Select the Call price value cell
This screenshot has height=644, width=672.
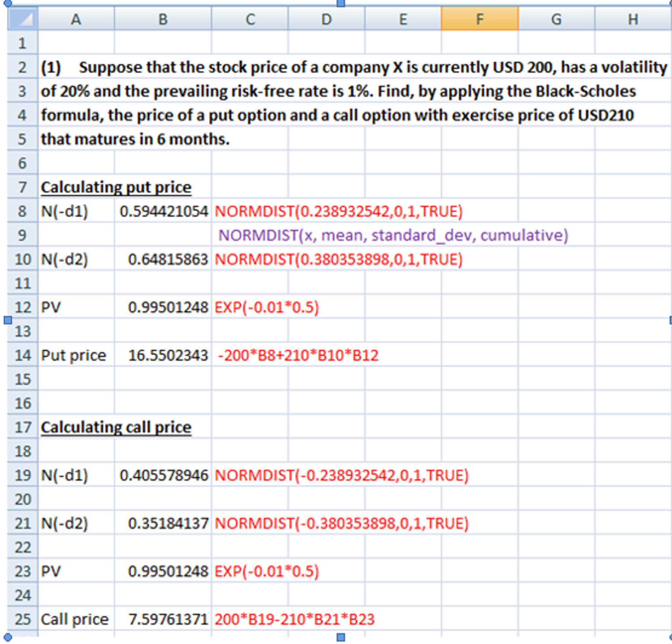pos(162,619)
